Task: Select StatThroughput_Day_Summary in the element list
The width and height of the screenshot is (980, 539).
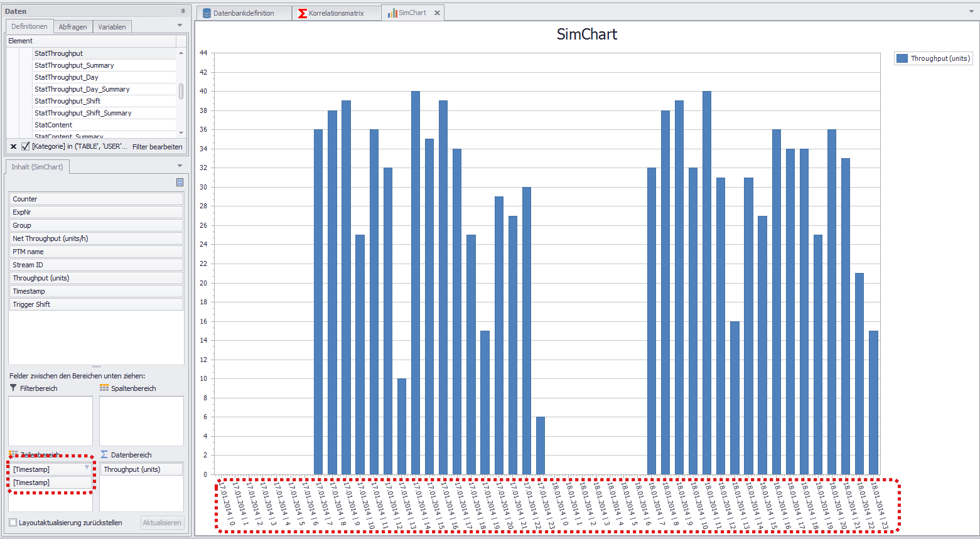Action: point(82,89)
